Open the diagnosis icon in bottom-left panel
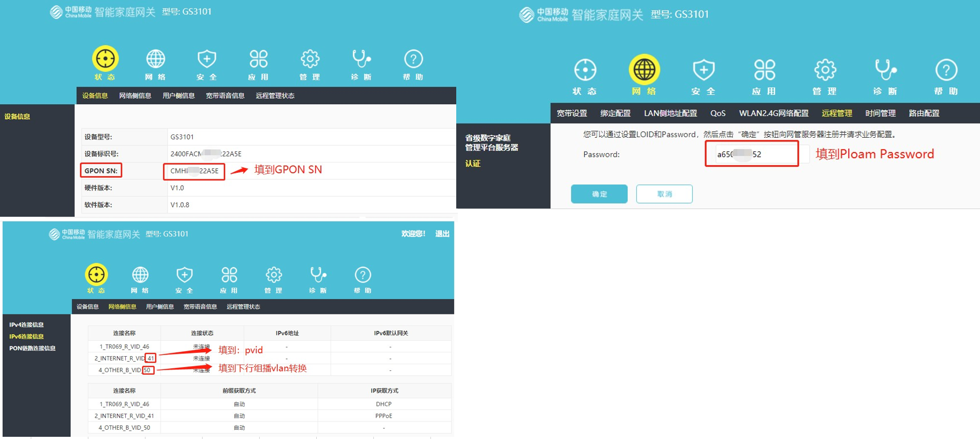The width and height of the screenshot is (980, 439). (318, 274)
